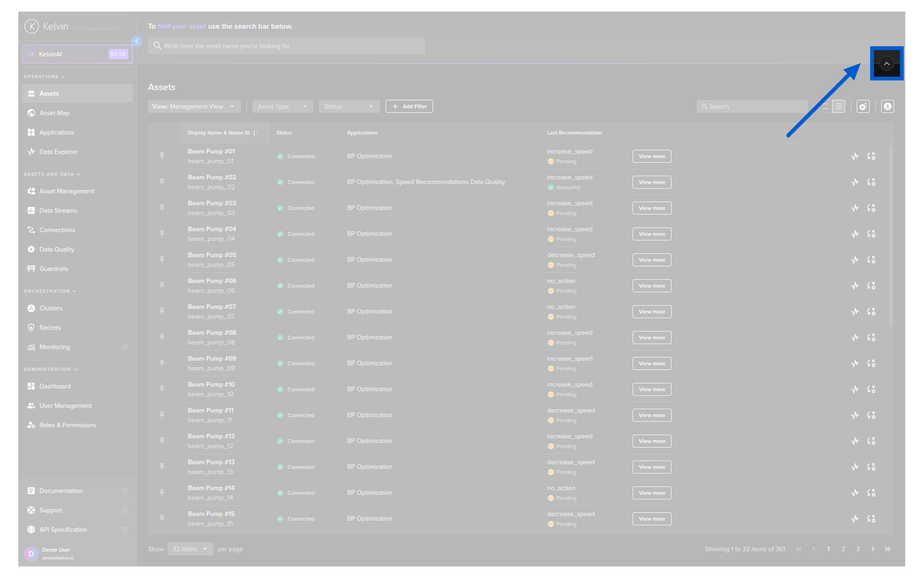This screenshot has width=924, height=578.
Task: Collapse the left sidebar with the arrow button
Action: tap(137, 41)
